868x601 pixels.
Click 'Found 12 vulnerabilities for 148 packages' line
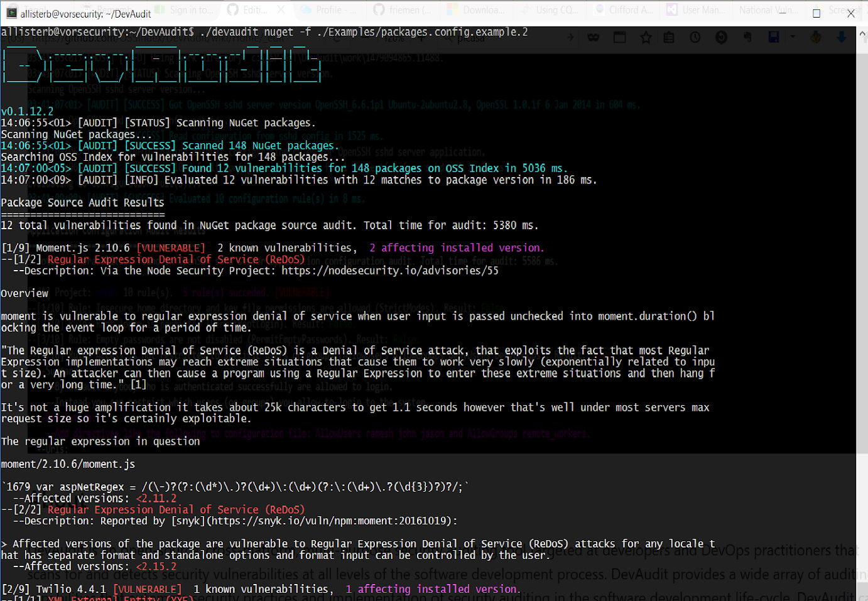click(284, 168)
